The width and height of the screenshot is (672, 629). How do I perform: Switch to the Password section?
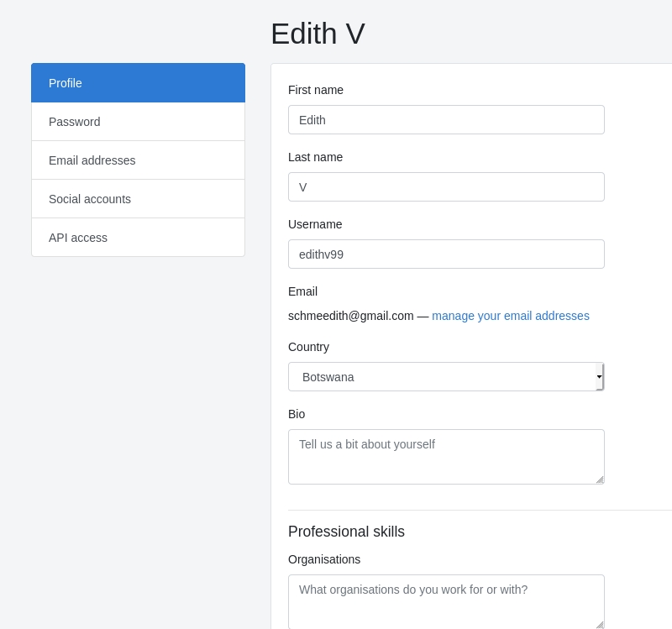(138, 122)
